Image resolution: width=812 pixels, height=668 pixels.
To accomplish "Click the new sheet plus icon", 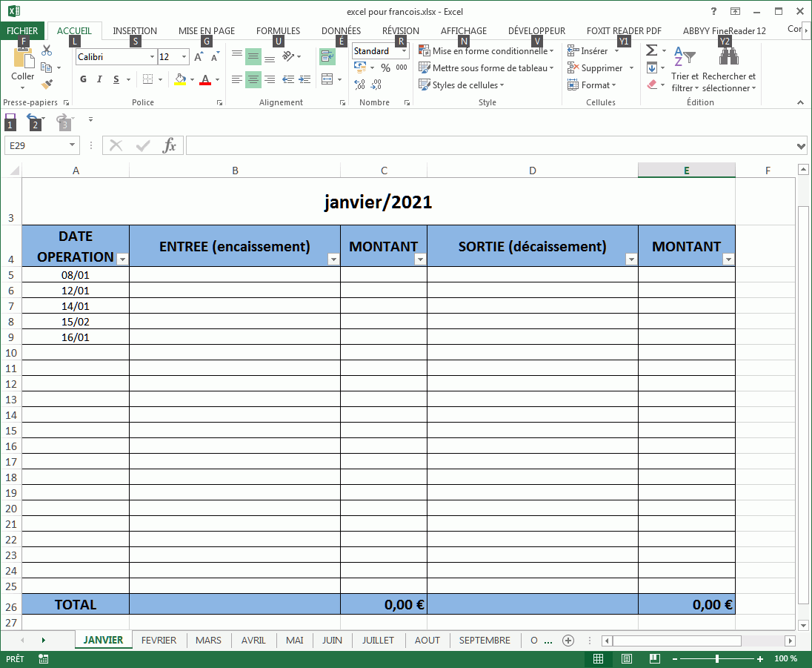I will [x=568, y=640].
